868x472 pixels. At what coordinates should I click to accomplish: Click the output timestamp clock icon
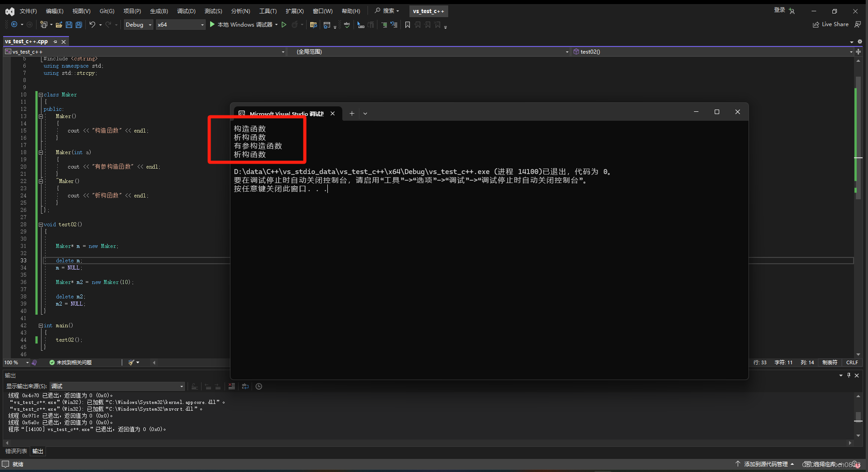click(x=259, y=386)
